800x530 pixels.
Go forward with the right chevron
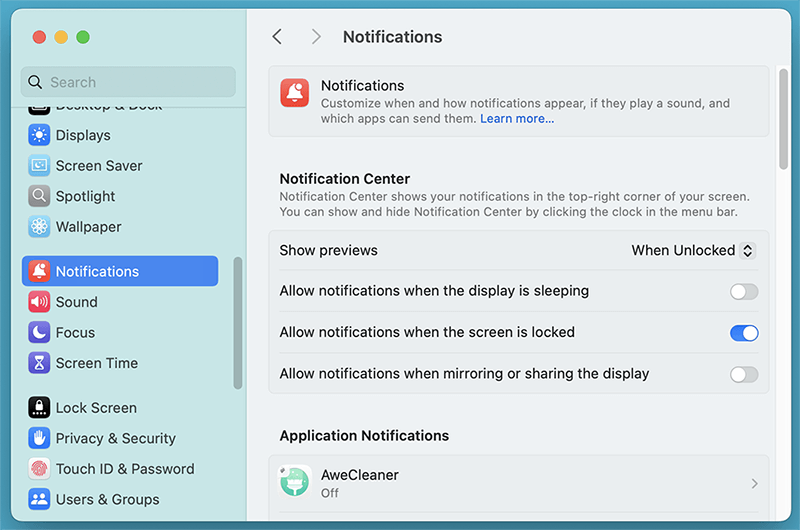[316, 37]
